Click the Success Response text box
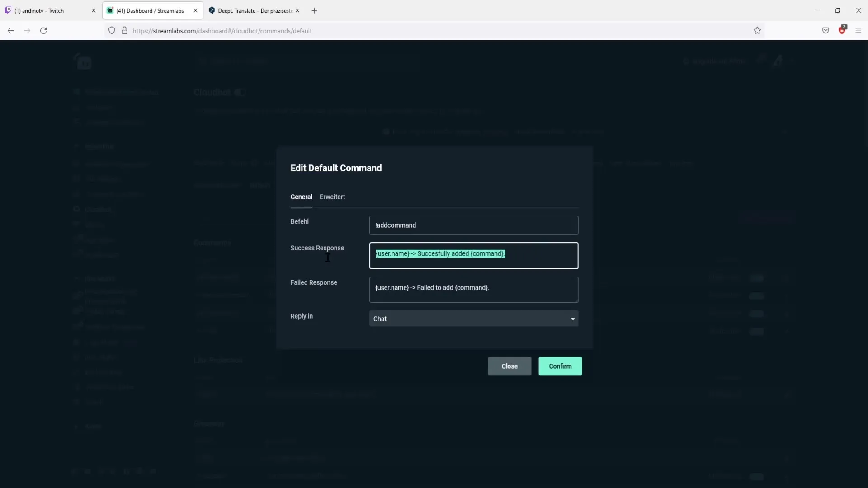 click(x=474, y=256)
